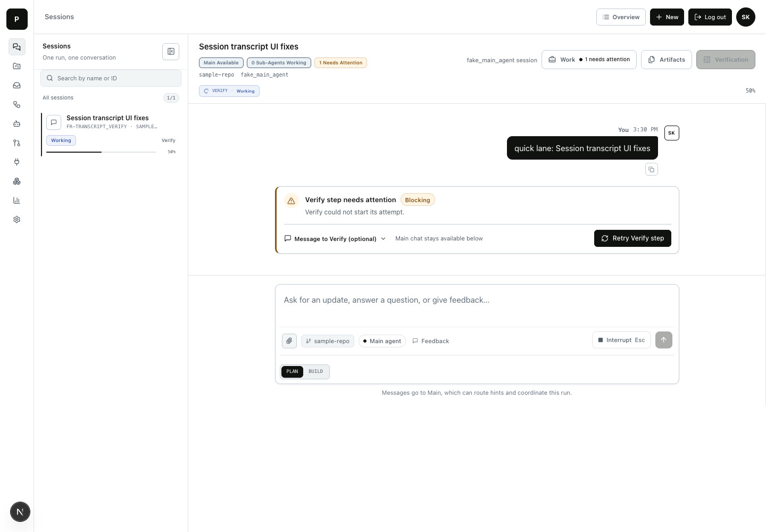The height and width of the screenshot is (532, 766).
Task: Click the Overview button
Action: click(621, 17)
